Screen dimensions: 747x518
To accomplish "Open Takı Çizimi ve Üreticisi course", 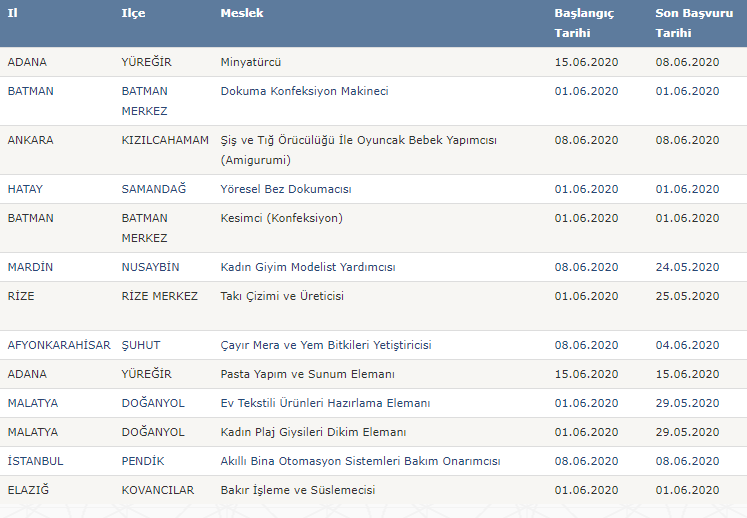I will click(x=282, y=296).
